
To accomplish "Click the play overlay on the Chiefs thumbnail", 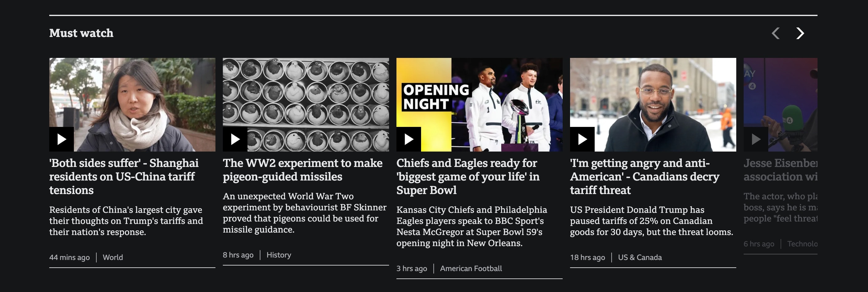I will click(x=408, y=139).
